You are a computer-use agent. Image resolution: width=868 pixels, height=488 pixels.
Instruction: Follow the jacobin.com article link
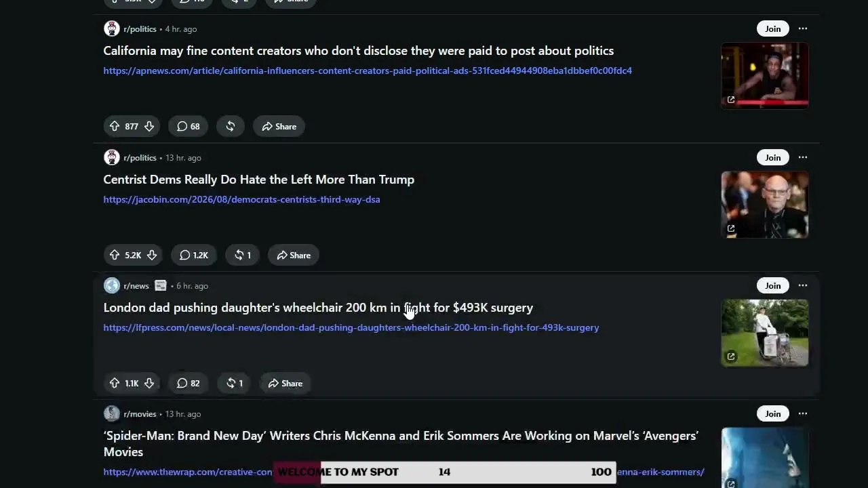(241, 199)
